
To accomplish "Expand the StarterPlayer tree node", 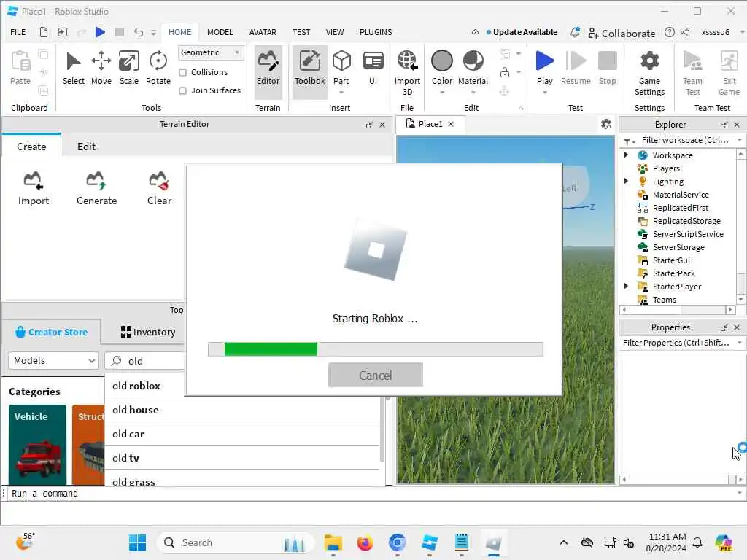I will (626, 286).
